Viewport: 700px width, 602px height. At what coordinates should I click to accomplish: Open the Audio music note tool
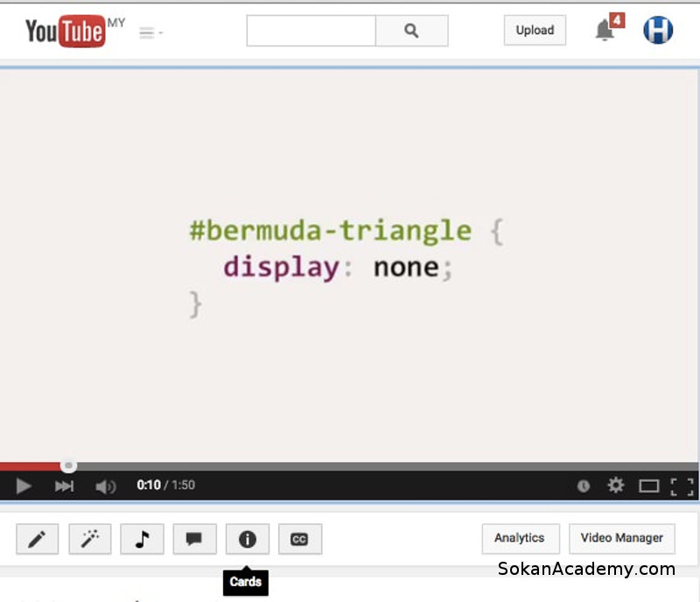pyautogui.click(x=142, y=539)
